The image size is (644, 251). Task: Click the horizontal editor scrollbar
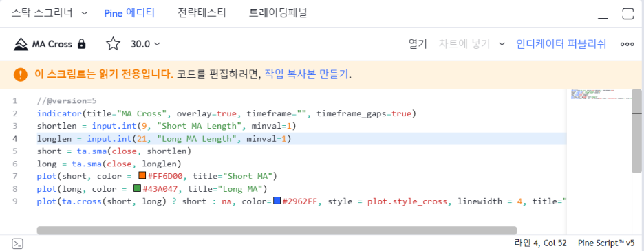(x=277, y=230)
